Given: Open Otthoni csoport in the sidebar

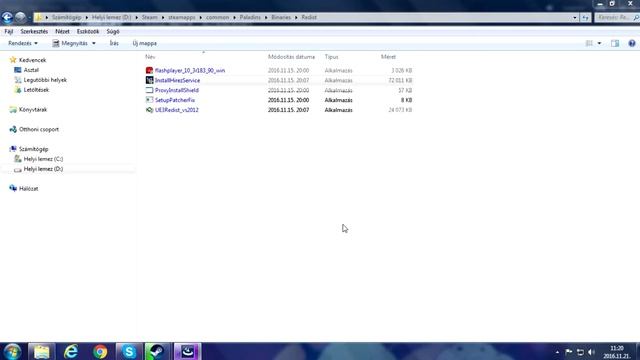Looking at the screenshot, I should pos(39,129).
